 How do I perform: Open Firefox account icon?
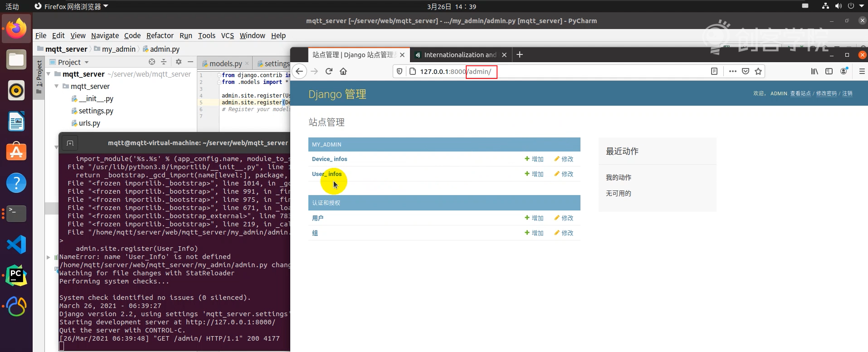click(844, 71)
